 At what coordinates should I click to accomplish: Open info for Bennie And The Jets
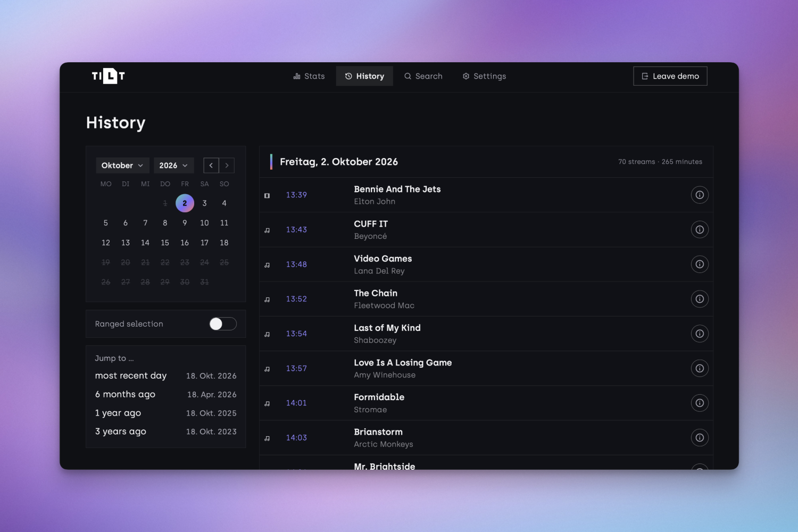click(700, 195)
